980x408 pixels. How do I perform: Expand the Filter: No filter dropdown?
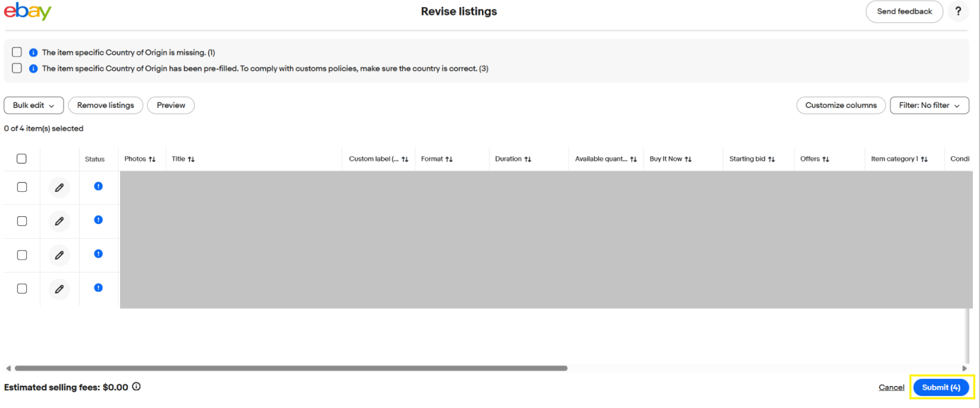coord(929,105)
